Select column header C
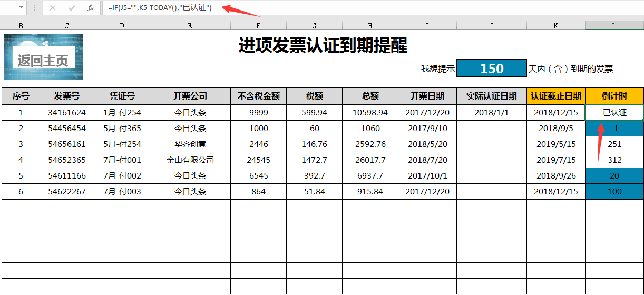This screenshot has height=295, width=644. (x=67, y=25)
